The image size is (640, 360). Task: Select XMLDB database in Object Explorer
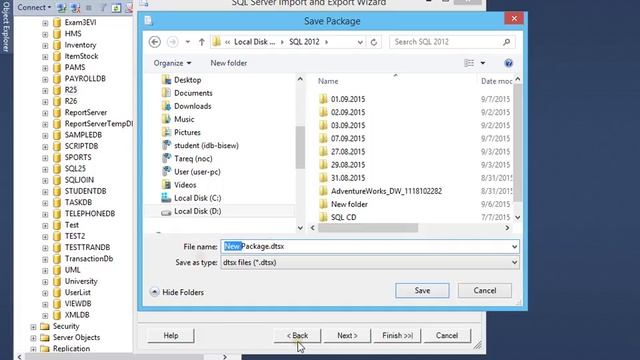77,315
